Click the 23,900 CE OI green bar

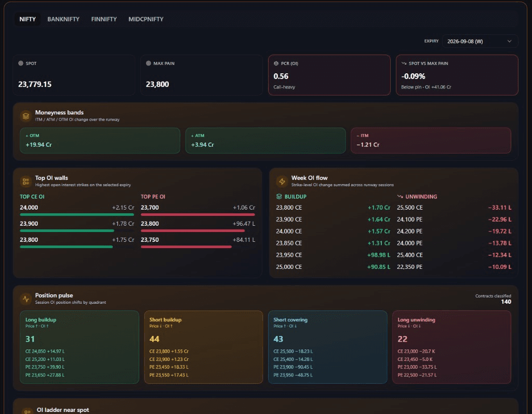pyautogui.click(x=67, y=230)
